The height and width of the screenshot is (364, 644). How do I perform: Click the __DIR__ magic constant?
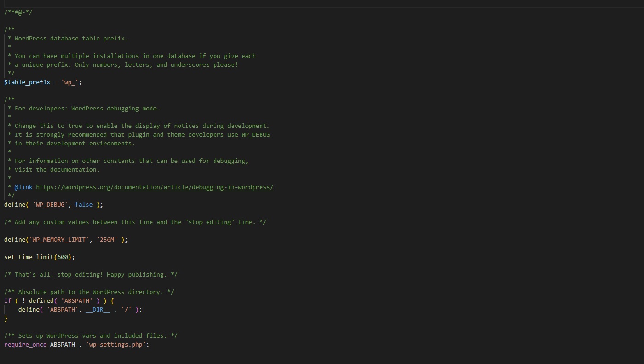(98, 310)
